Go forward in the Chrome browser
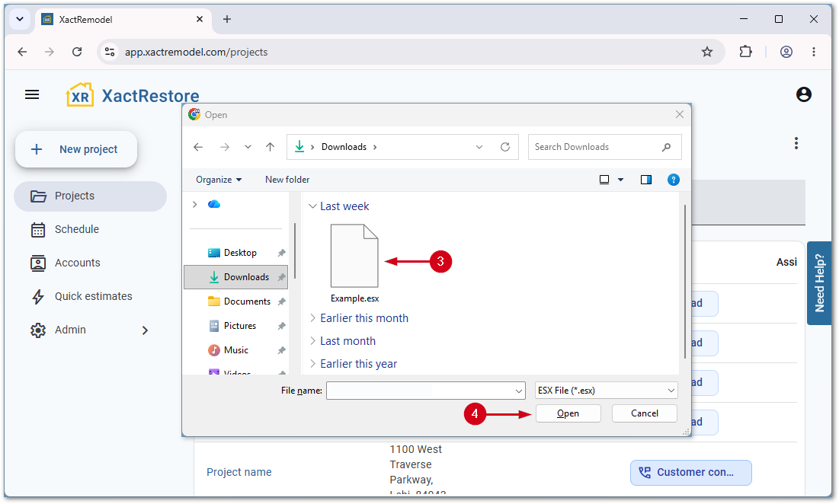The width and height of the screenshot is (839, 504). [50, 52]
